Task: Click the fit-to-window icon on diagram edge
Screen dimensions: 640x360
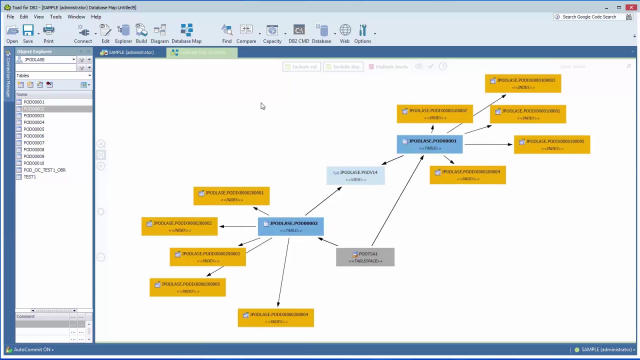Action: click(x=101, y=155)
